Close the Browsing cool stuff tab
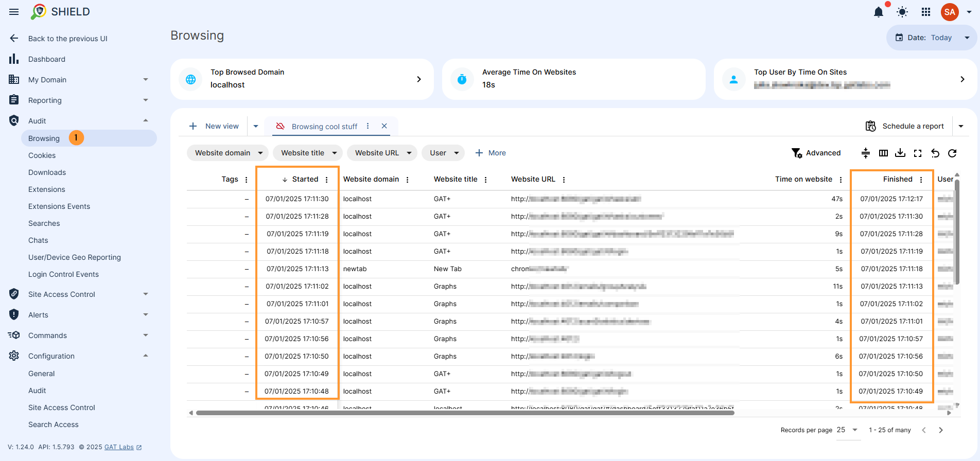 [384, 126]
